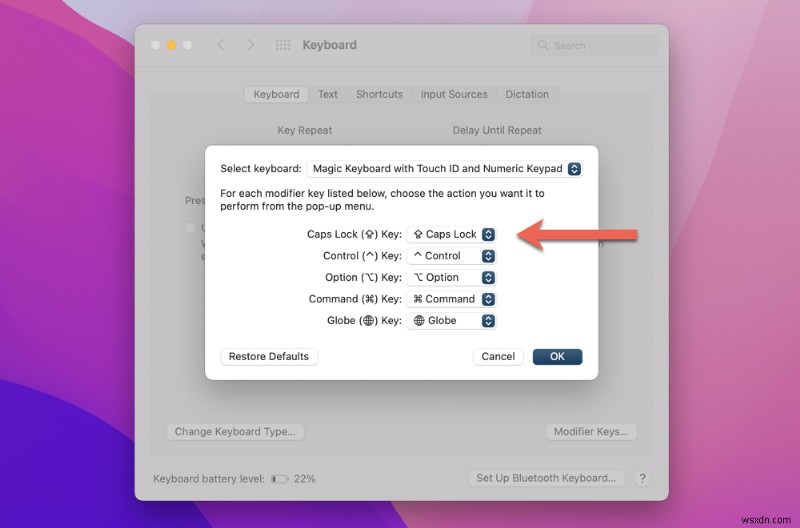The height and width of the screenshot is (528, 800).
Task: Click Change Keyboard Type button
Action: coord(235,432)
